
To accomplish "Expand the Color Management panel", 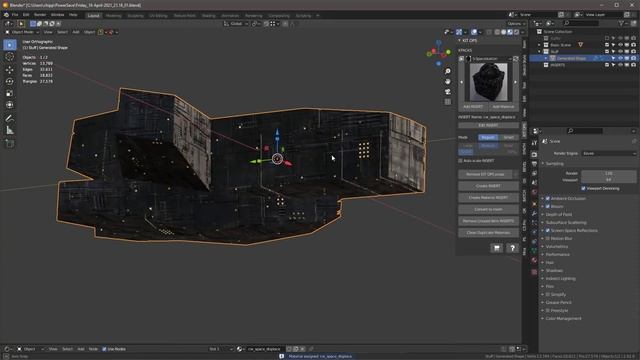I will point(563,318).
